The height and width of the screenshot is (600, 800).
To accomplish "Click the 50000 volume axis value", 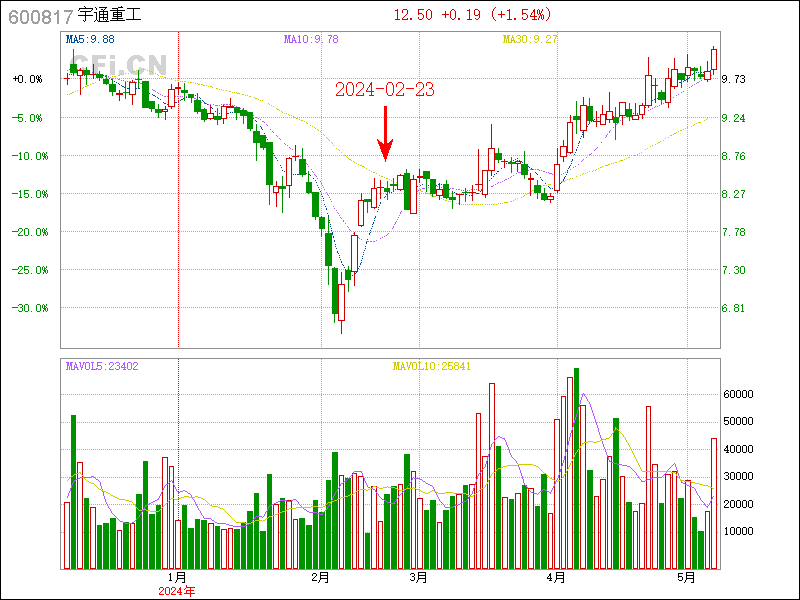I will (738, 421).
